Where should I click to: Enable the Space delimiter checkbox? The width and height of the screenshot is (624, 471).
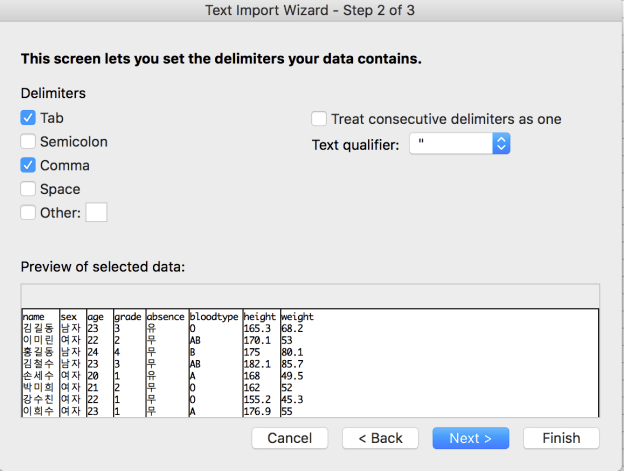point(28,189)
